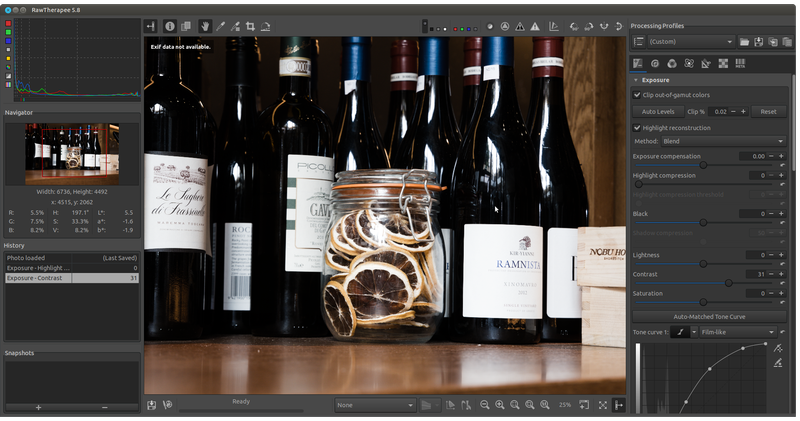Viewport: 800px width, 421px height.
Task: Toggle green channel preview button
Action: pyautogui.click(x=462, y=29)
